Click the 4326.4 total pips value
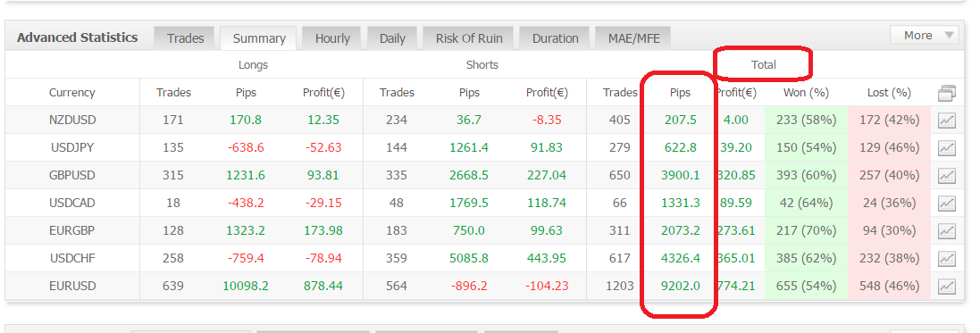980x333 pixels. click(x=681, y=257)
